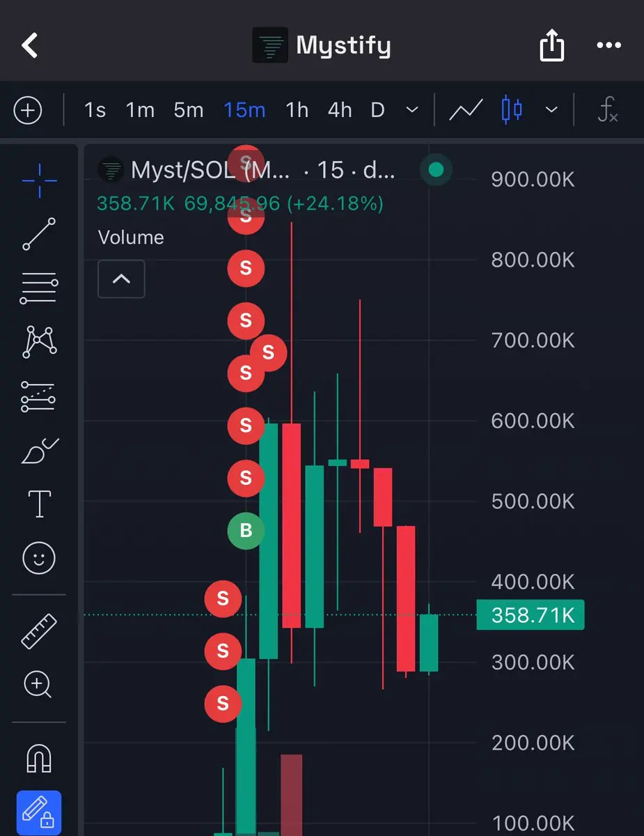The image size is (644, 836).
Task: Click the 900.00K price axis label
Action: tap(533, 180)
